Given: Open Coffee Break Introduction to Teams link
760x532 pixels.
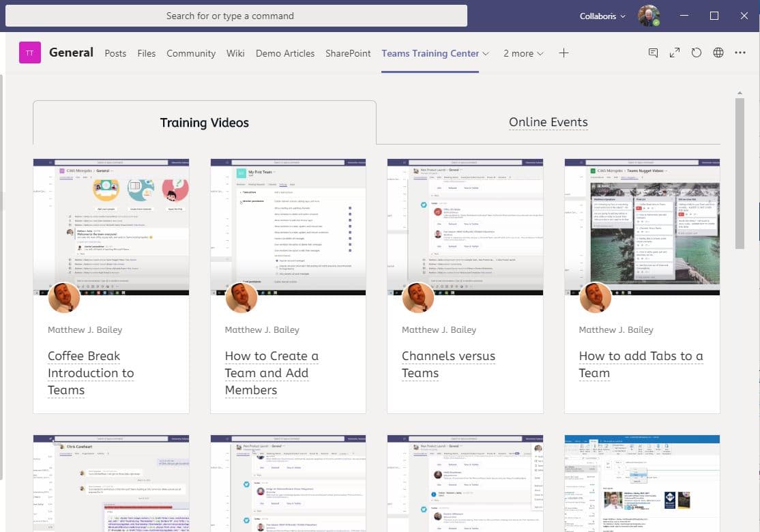Looking at the screenshot, I should click(x=91, y=372).
